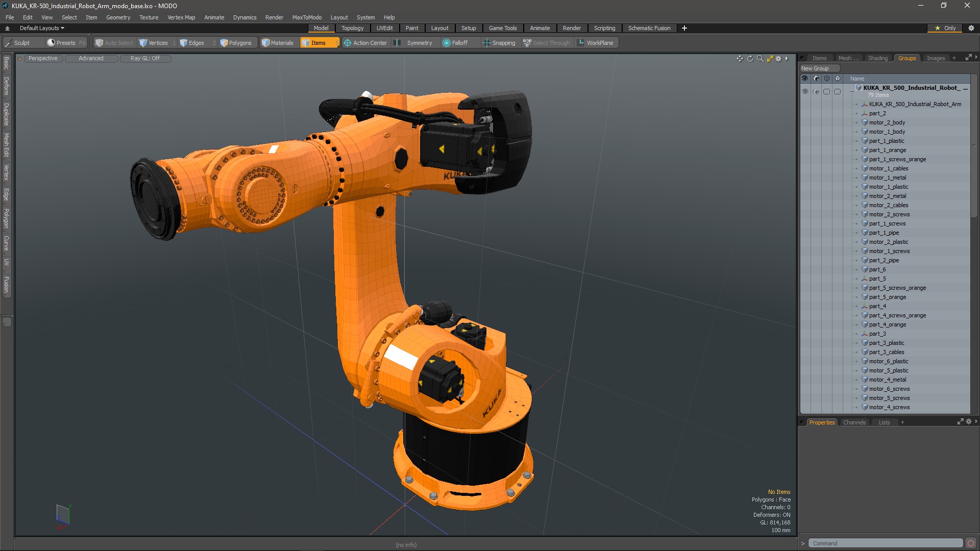The image size is (980, 551).
Task: Click the viewport rotate icon
Action: click(x=750, y=59)
